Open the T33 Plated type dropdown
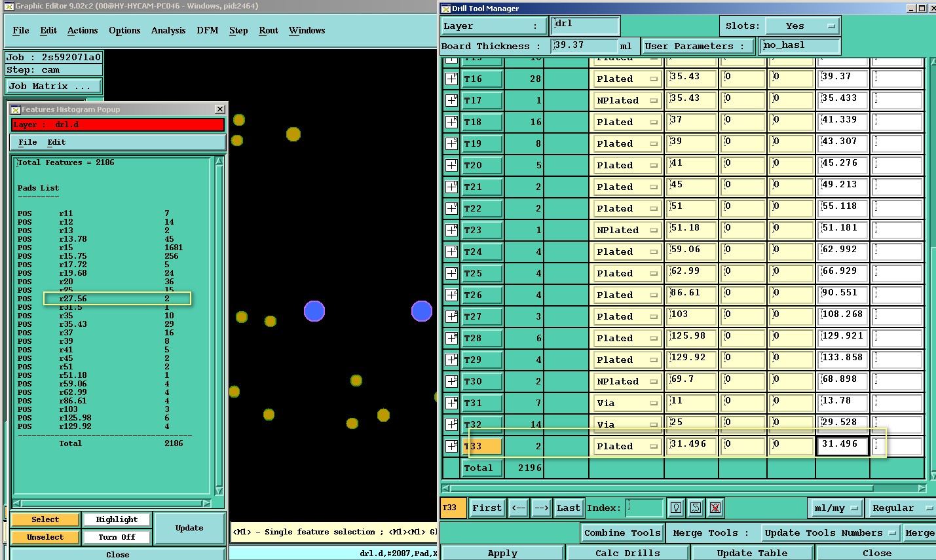936x560 pixels. [627, 446]
